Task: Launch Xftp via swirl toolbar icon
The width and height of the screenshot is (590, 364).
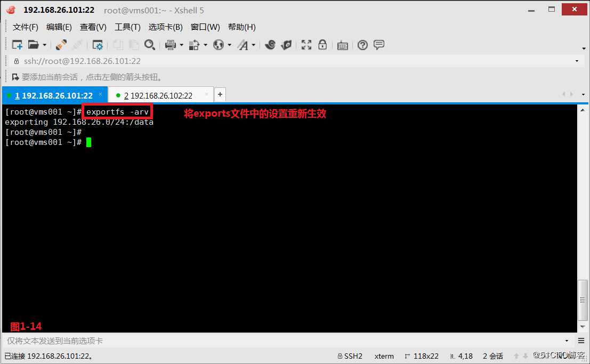Action: (x=270, y=45)
